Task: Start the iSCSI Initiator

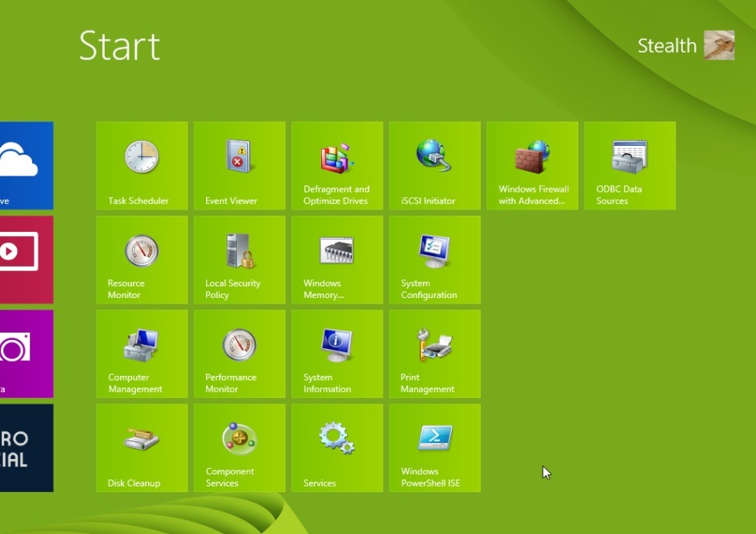Action: [434, 165]
